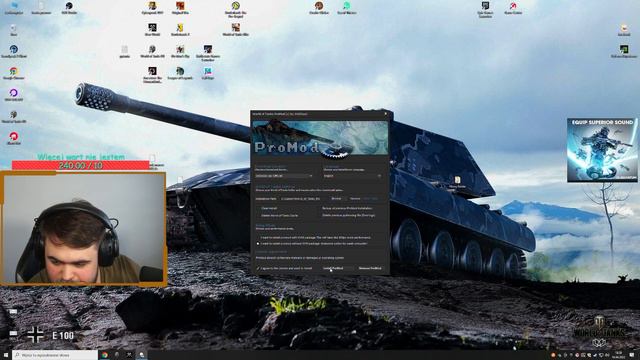Click the Remove ProMod button
Image resolution: width=640 pixels, height=360 pixels.
tap(370, 268)
